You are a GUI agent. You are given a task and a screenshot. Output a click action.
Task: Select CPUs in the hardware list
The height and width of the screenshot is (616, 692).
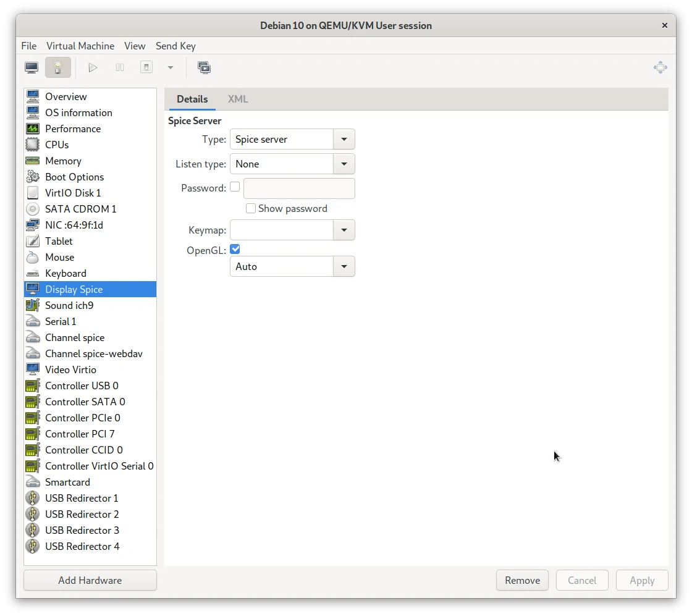coord(90,145)
